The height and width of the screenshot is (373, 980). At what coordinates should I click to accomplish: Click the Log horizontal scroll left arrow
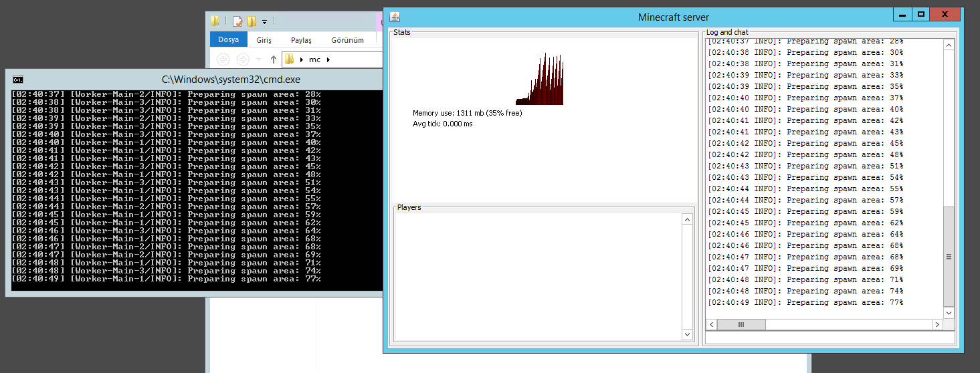pos(712,324)
